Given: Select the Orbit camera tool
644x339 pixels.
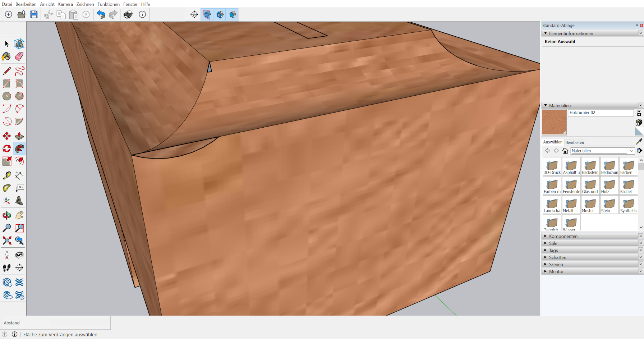Looking at the screenshot, I should click(6, 215).
